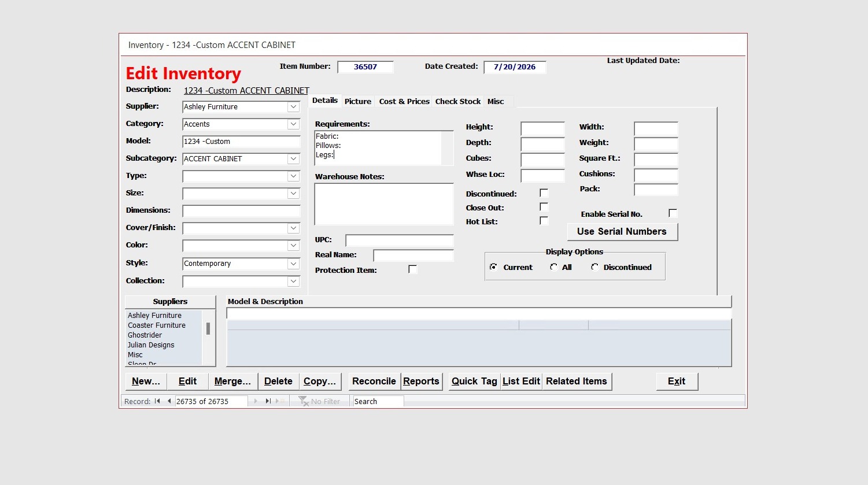
Task: Click the Date Created field
Action: (x=515, y=67)
